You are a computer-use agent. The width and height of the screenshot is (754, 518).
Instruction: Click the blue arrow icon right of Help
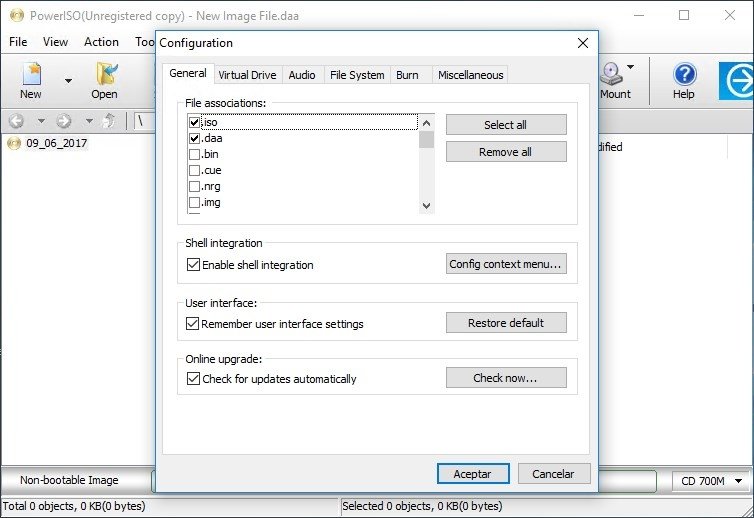pos(736,81)
